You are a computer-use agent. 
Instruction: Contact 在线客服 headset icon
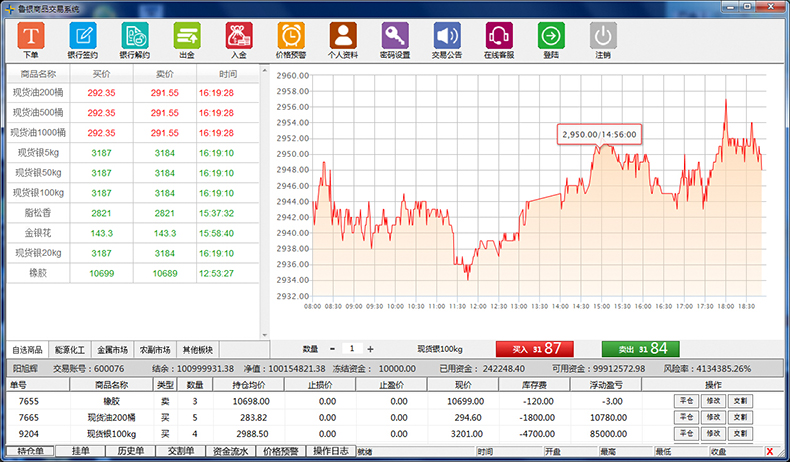coord(499,36)
